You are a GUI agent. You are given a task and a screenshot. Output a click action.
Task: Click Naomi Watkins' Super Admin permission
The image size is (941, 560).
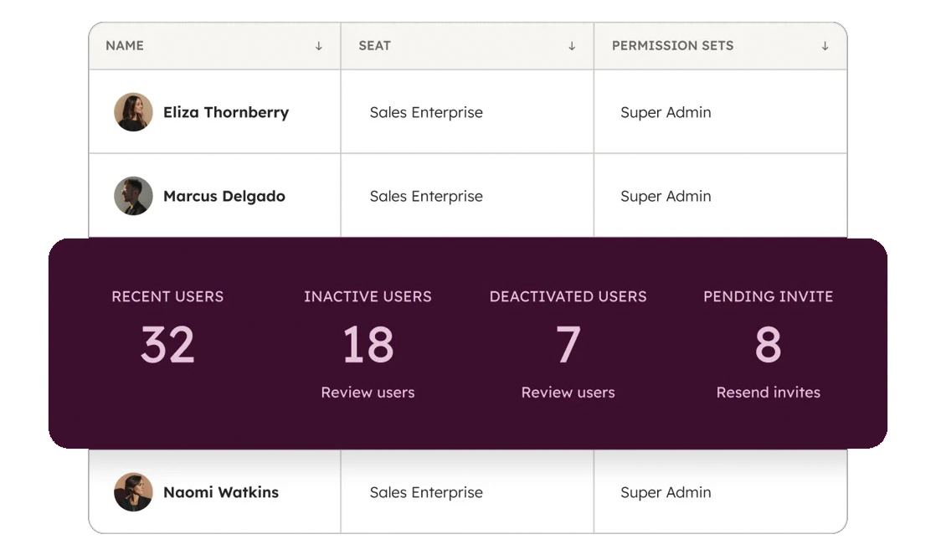click(666, 492)
